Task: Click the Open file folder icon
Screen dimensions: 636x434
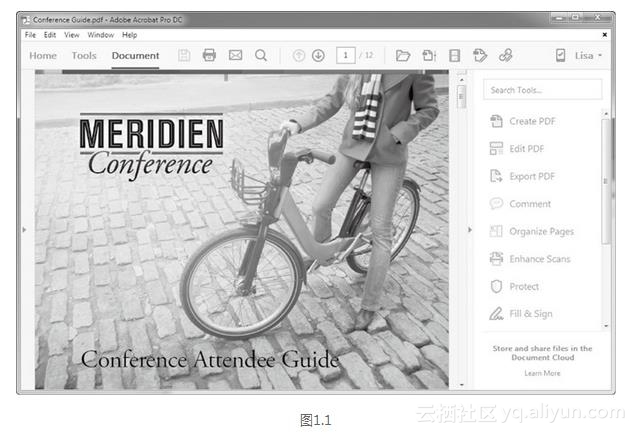Action: click(x=403, y=55)
